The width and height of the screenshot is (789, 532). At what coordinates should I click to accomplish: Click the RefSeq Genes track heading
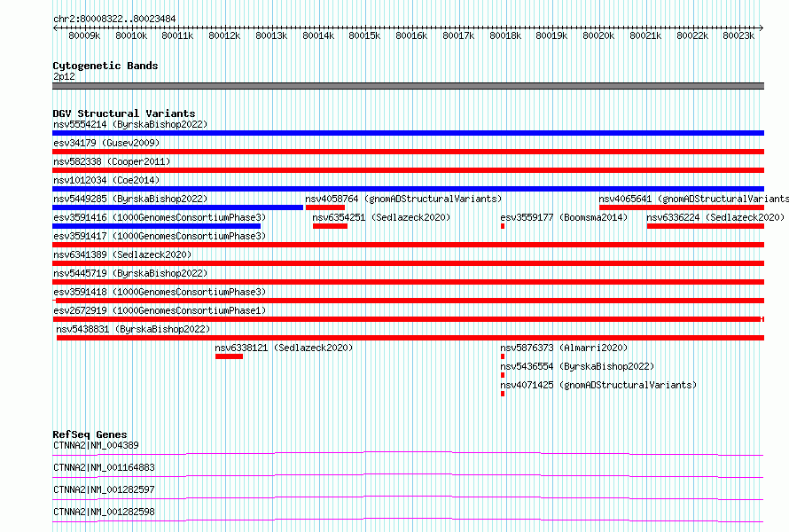[x=90, y=434]
